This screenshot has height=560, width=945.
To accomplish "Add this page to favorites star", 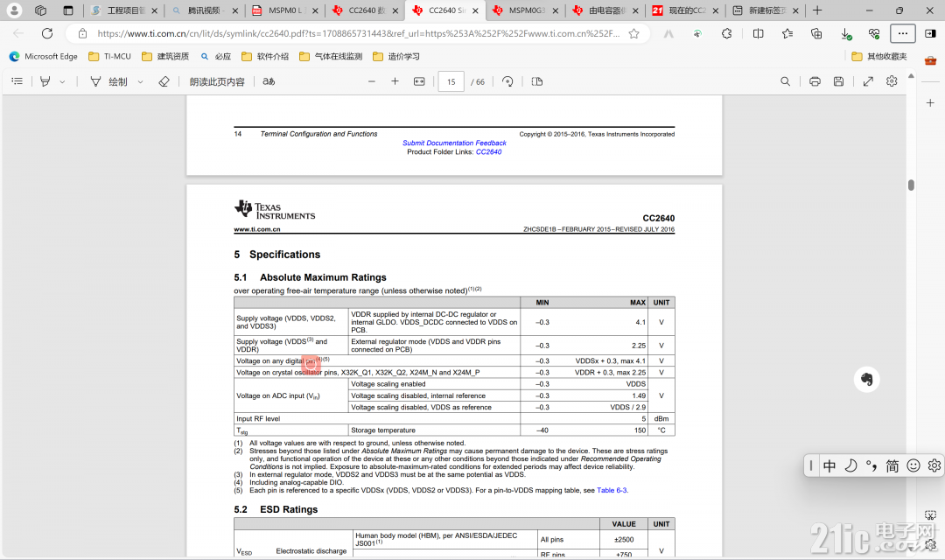I will (x=634, y=34).
